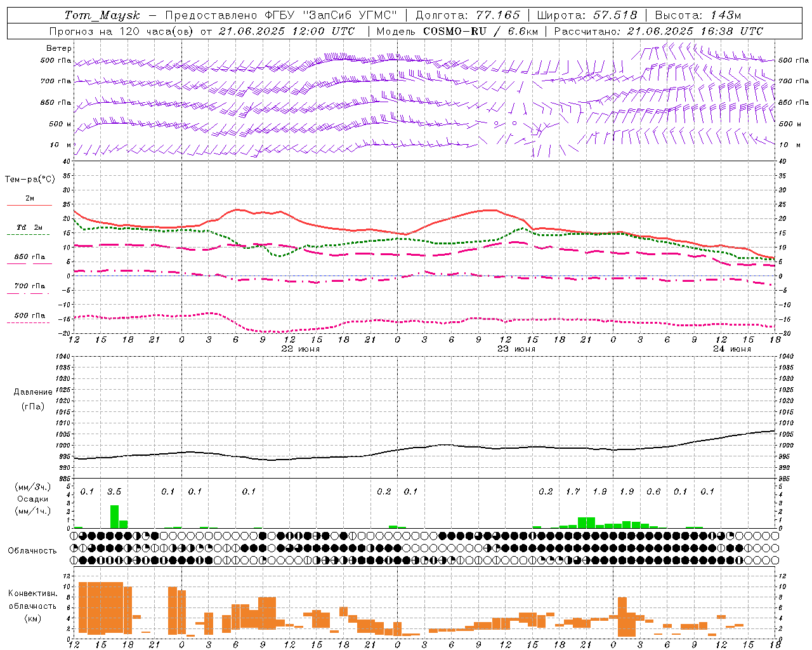Click the 'Рассчитано: 21.06.2025 16:38 UTC' timestamp
Viewport: 812px width, 650px height.
pos(658,31)
